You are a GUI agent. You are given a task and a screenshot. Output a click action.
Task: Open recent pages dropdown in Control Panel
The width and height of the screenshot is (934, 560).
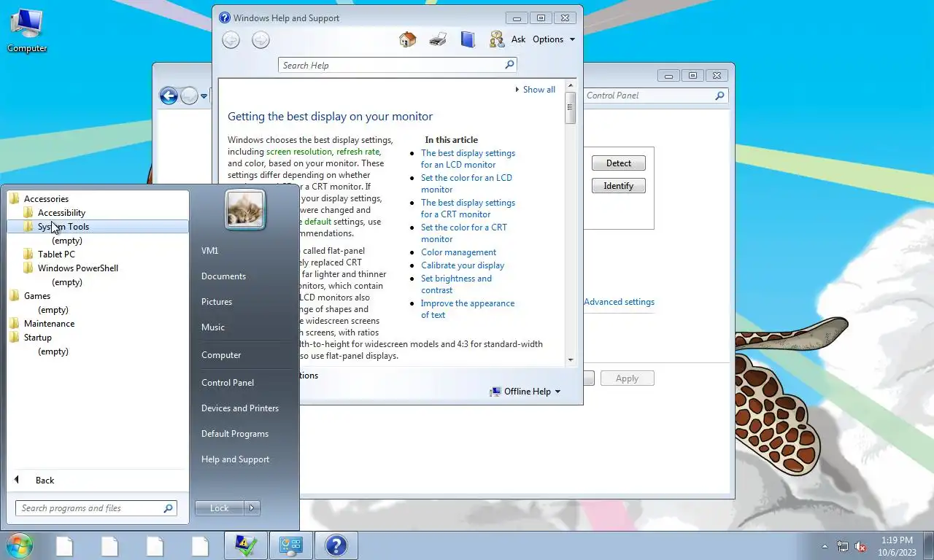(204, 96)
